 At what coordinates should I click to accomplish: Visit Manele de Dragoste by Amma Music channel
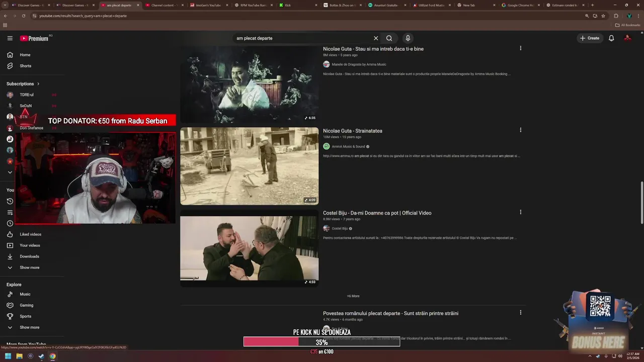click(359, 64)
